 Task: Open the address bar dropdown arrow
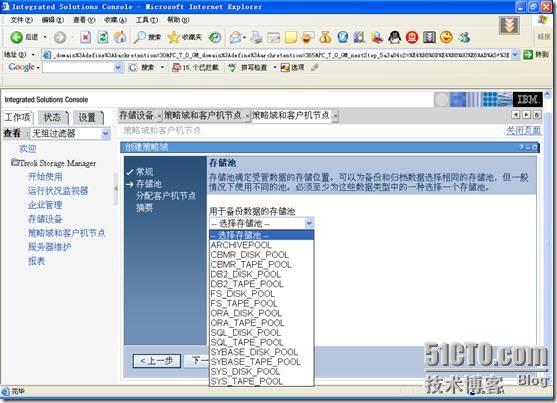(x=515, y=54)
